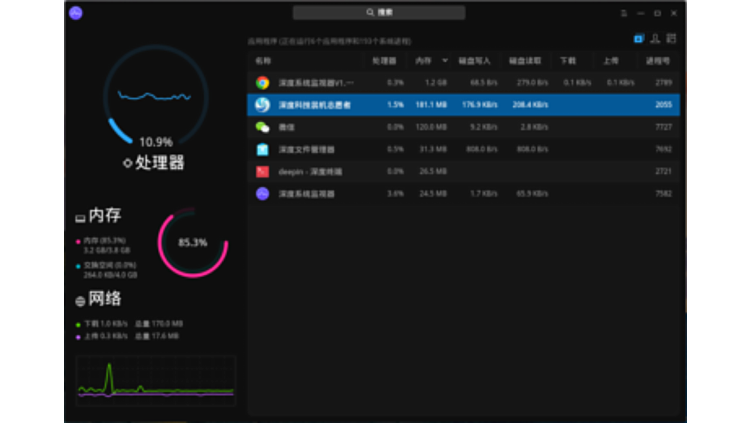
Task: Click the Chrome browser icon in process list
Action: point(262,83)
